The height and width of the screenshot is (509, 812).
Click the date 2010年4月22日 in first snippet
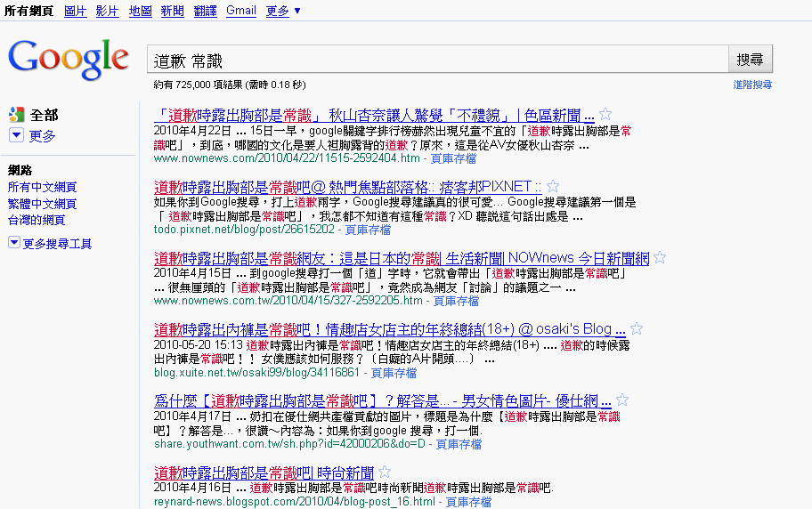(192, 131)
